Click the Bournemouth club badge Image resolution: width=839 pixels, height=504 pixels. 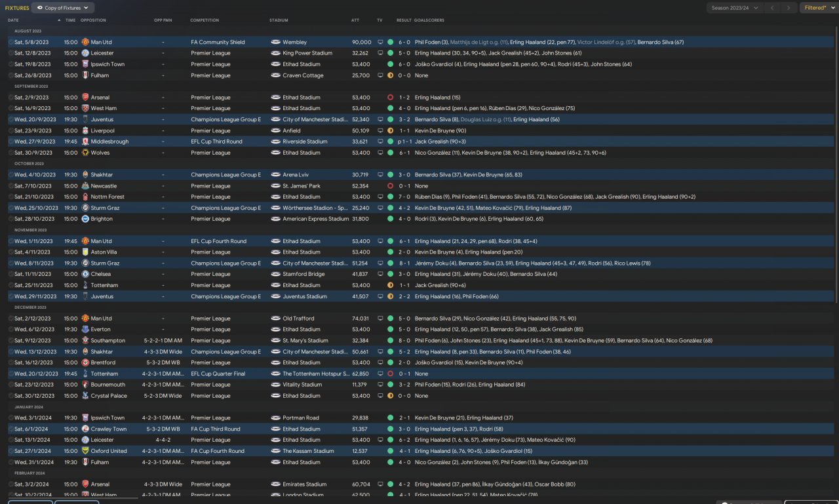(85, 385)
